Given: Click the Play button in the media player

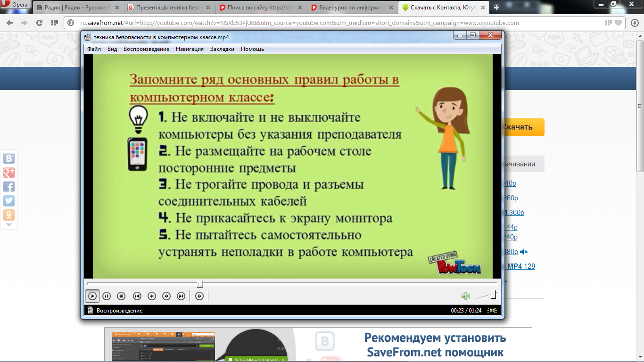Looking at the screenshot, I should (x=92, y=296).
